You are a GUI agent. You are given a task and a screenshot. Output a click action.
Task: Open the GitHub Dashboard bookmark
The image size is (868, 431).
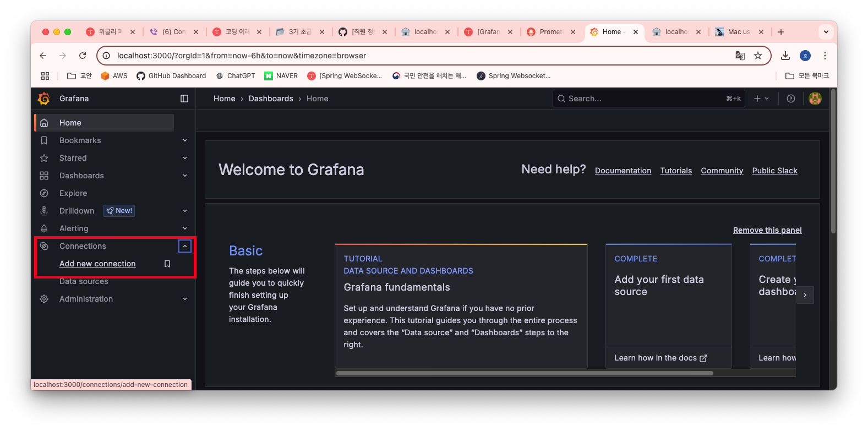click(171, 76)
